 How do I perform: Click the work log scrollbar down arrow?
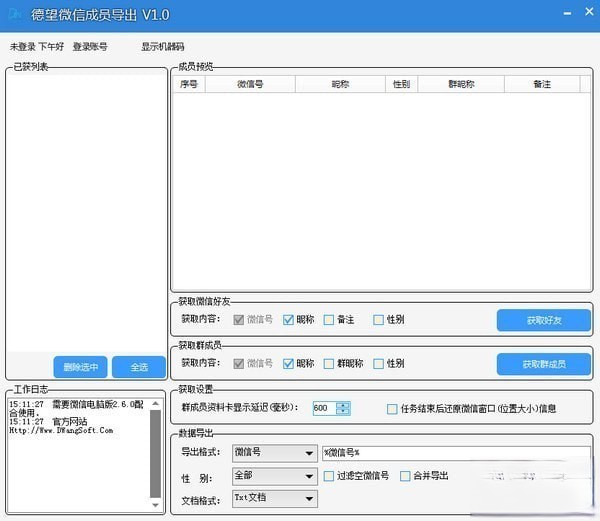[x=155, y=505]
